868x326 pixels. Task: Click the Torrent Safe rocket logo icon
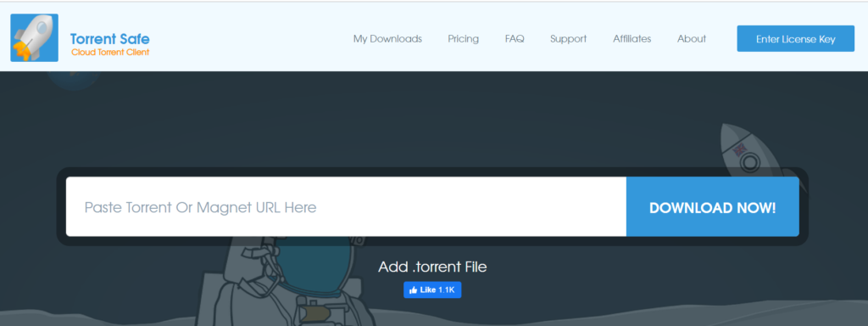point(34,37)
